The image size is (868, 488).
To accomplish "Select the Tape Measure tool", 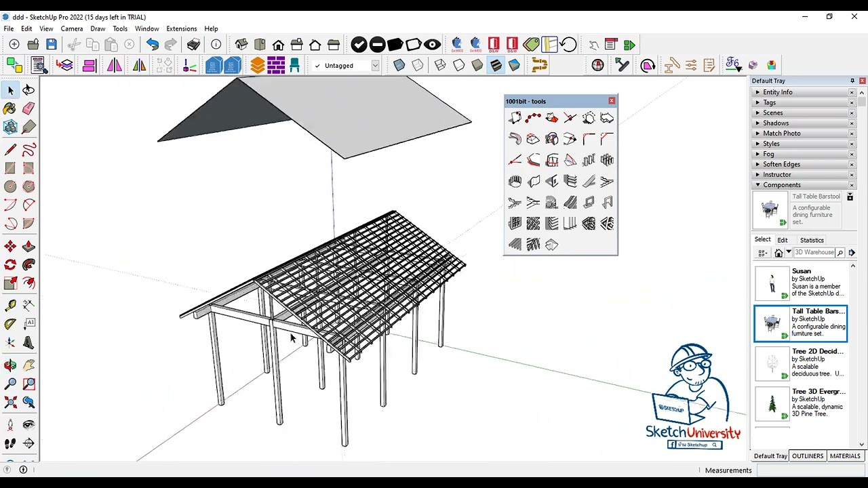I will click(10, 306).
